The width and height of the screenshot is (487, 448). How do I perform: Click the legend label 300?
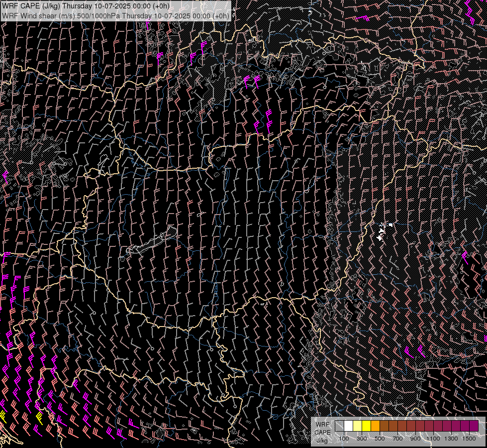[x=362, y=439]
